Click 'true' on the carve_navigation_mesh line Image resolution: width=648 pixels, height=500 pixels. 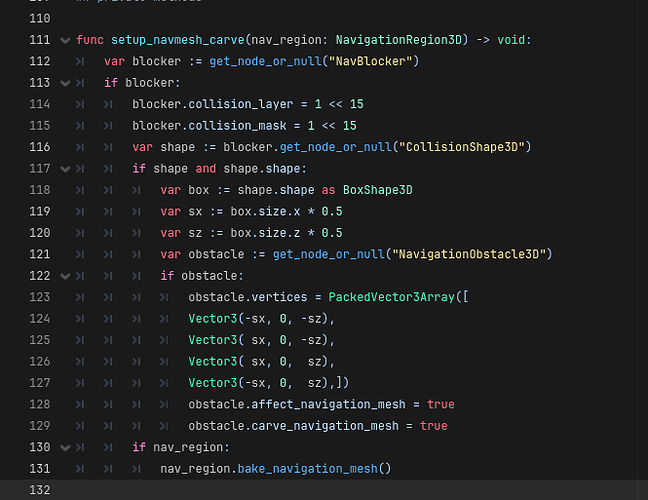434,426
